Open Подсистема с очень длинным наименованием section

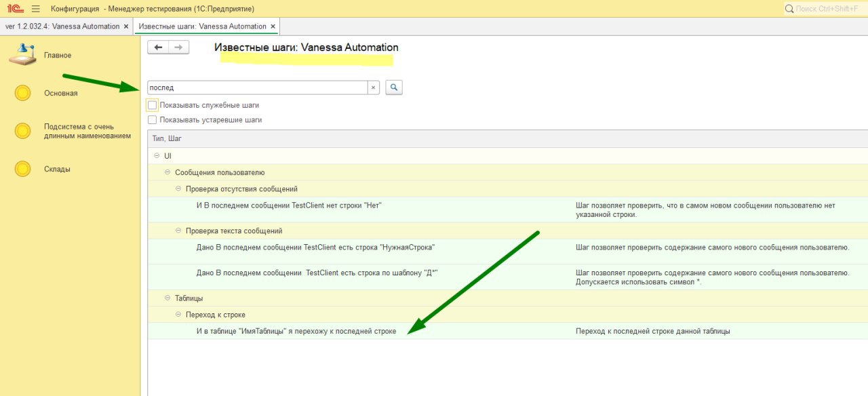pos(87,131)
